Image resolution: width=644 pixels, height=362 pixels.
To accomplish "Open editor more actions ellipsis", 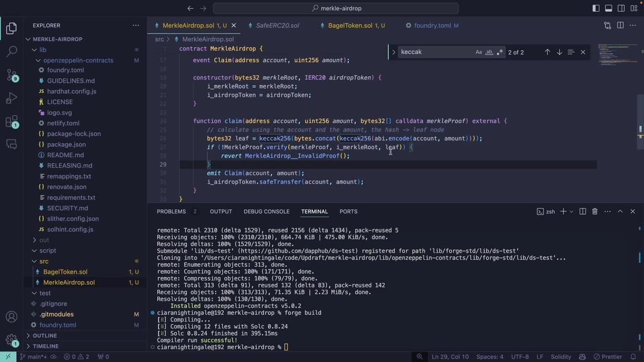I will pos(633,25).
